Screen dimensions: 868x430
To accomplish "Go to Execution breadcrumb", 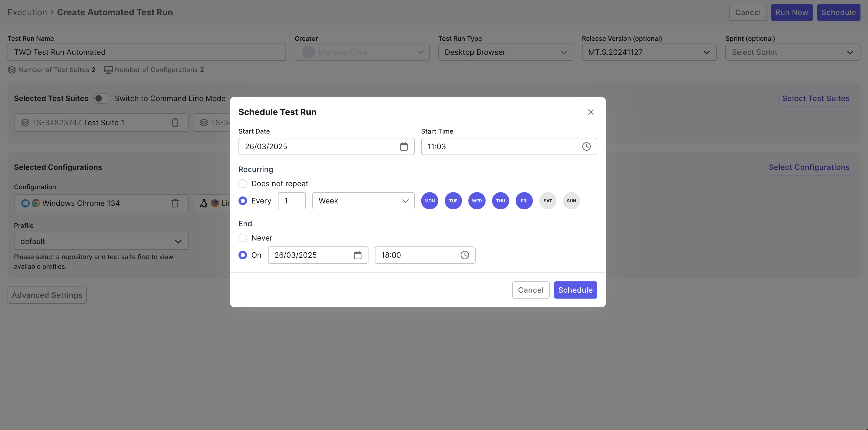I will (x=27, y=12).
